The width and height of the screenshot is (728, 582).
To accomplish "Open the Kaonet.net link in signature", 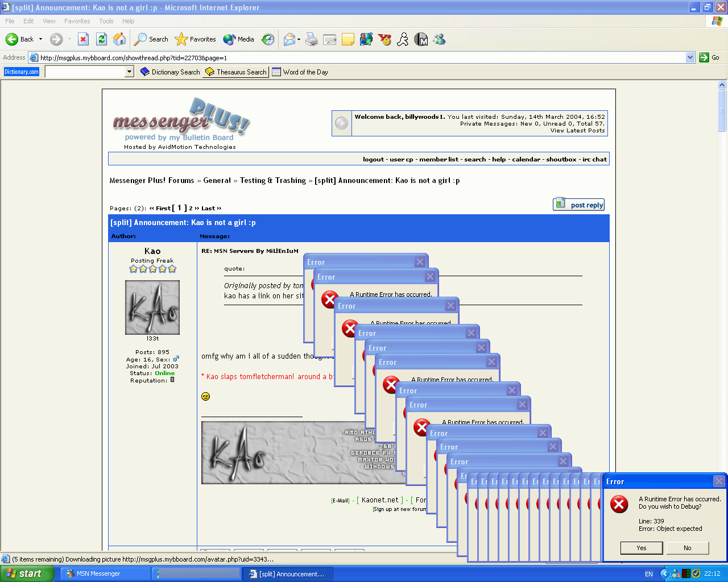I will coord(380,500).
